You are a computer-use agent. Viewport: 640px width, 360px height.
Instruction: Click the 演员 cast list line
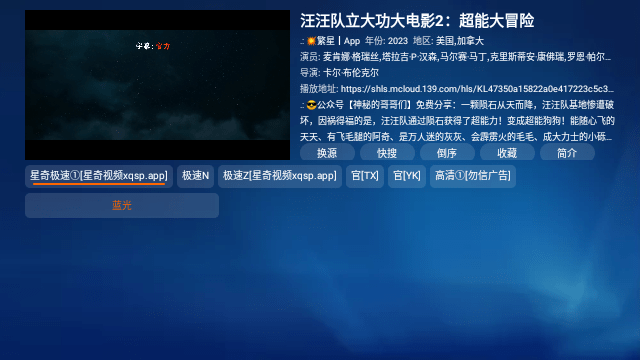tap(456, 57)
